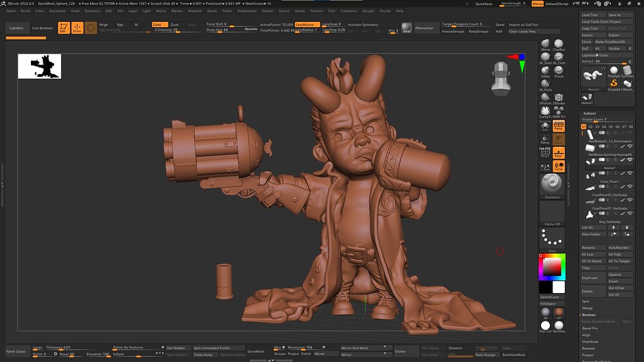This screenshot has width=644, height=362.
Task: Open the Transform menu
Action: click(348, 11)
